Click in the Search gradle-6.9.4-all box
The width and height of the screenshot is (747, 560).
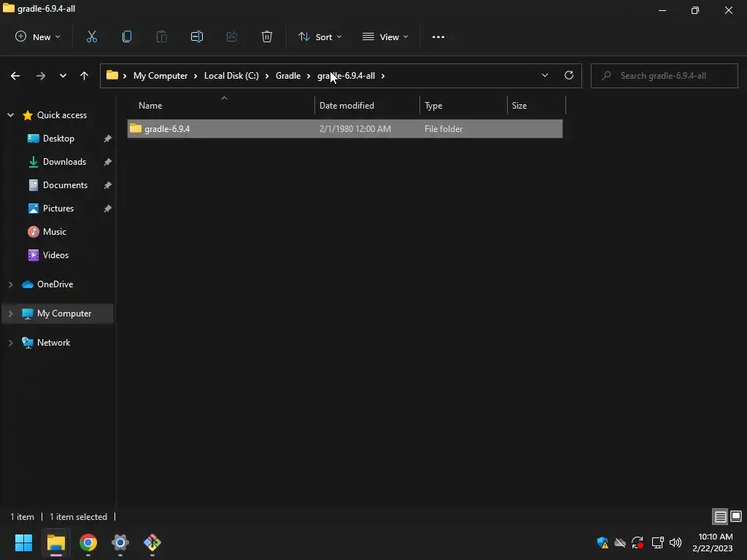[x=664, y=76]
